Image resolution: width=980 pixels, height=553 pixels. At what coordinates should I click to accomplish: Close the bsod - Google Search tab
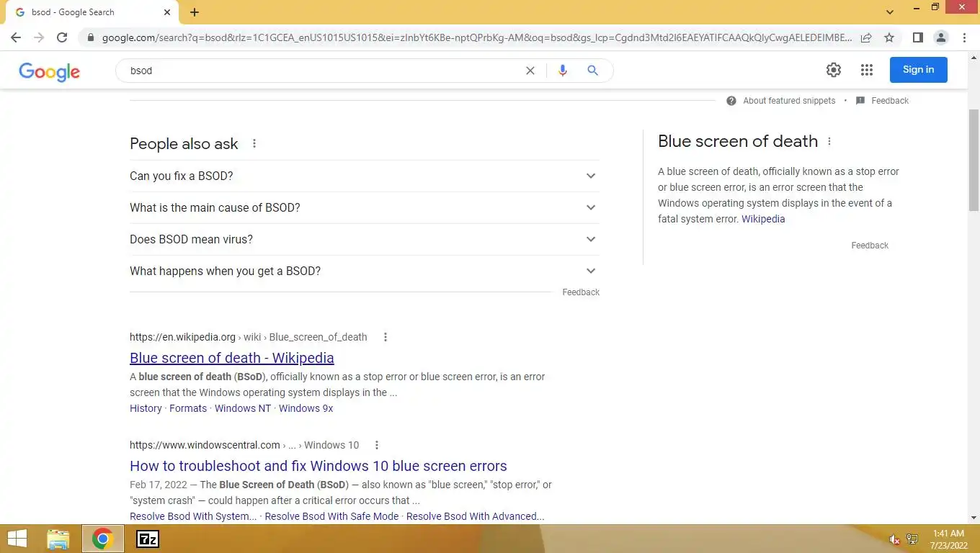(167, 12)
